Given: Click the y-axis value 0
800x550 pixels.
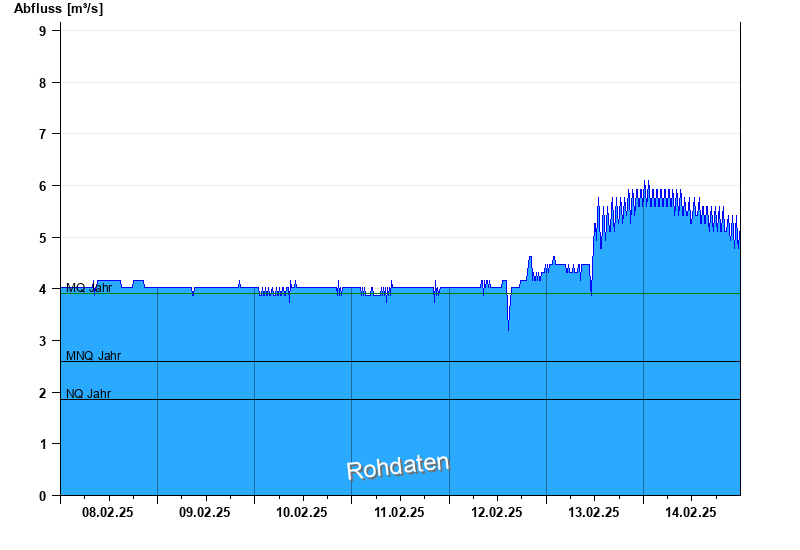Looking at the screenshot, I should 42,496.
